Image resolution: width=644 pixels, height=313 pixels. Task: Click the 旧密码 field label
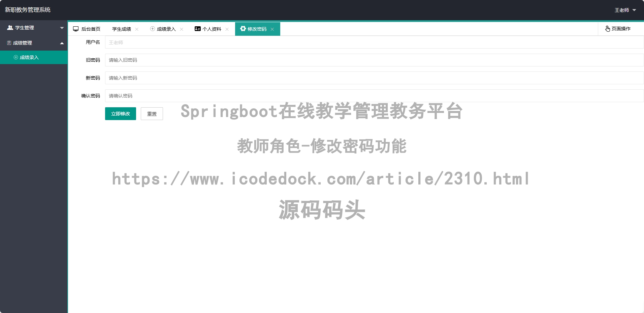pos(93,60)
